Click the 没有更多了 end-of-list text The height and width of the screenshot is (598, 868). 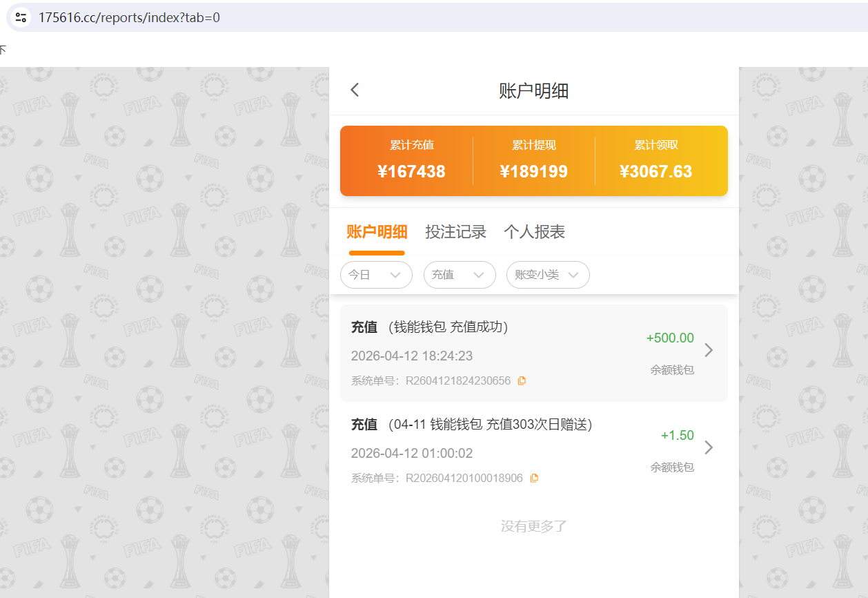tap(533, 526)
